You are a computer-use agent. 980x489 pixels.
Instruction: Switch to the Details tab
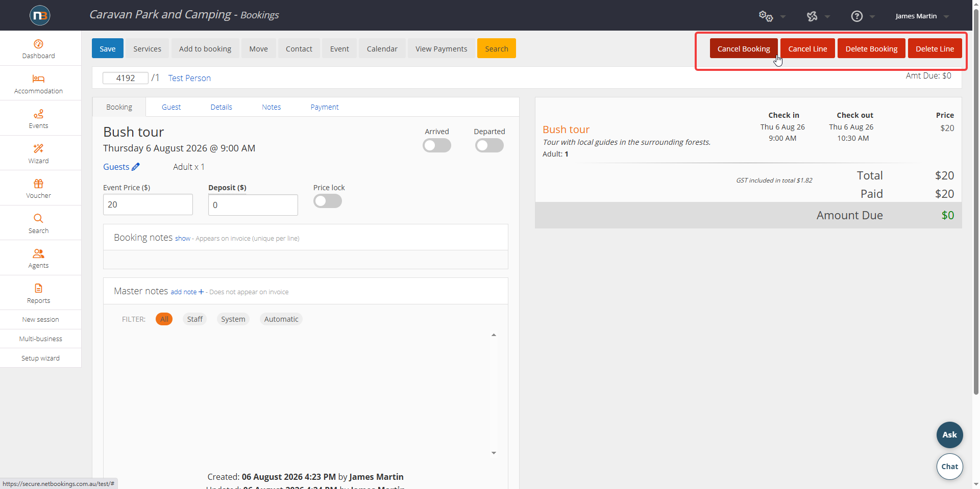(221, 107)
